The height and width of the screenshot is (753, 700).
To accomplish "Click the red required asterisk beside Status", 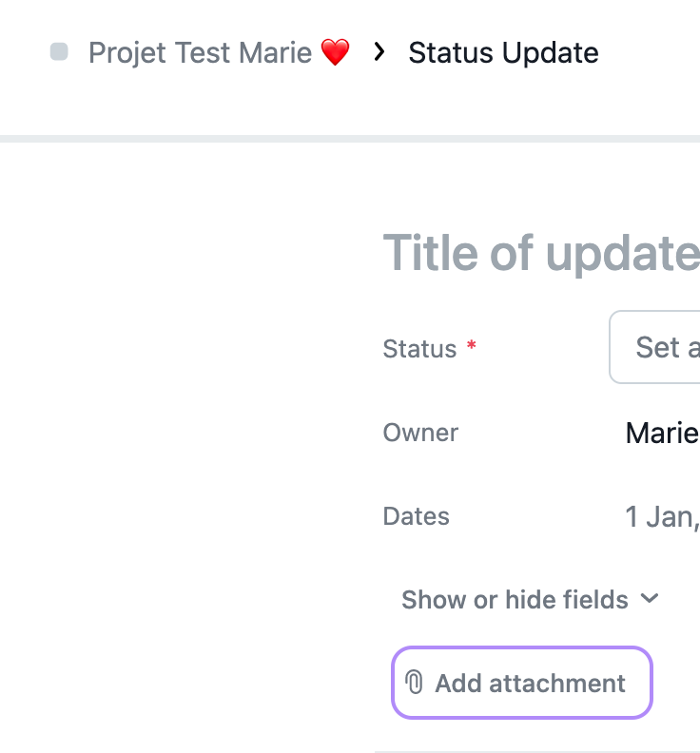I will [x=471, y=349].
